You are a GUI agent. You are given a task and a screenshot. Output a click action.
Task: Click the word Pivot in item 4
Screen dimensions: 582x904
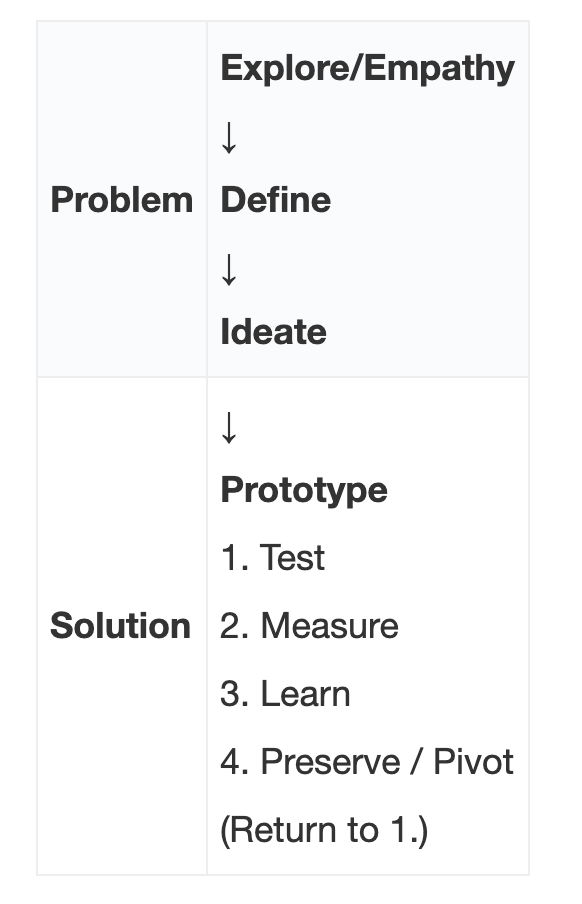473,762
